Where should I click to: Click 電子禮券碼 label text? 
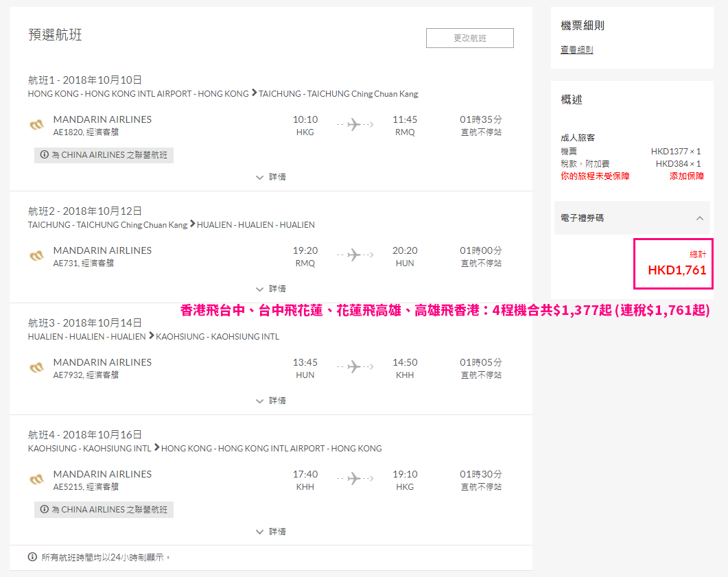pos(583,218)
